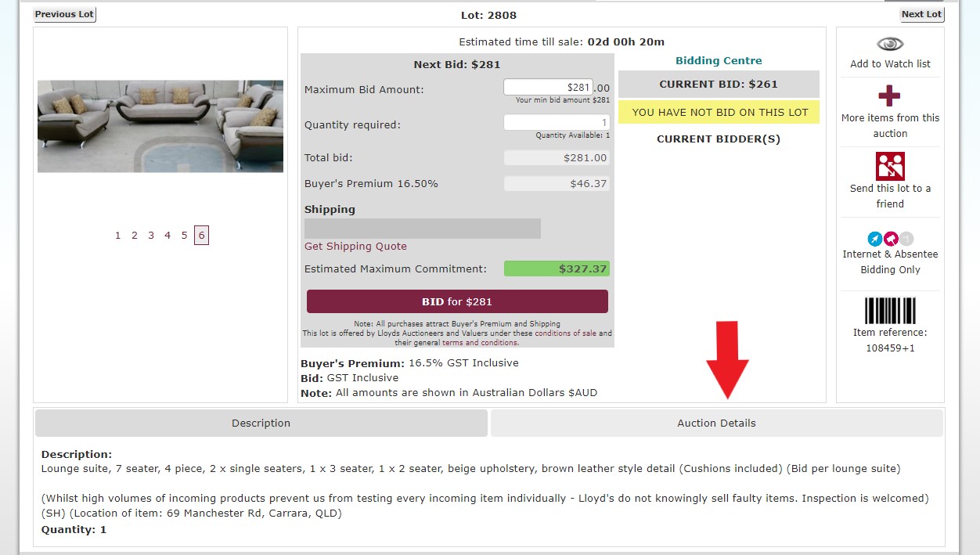Open the conditions of sale link
The height and width of the screenshot is (555, 980).
[565, 333]
